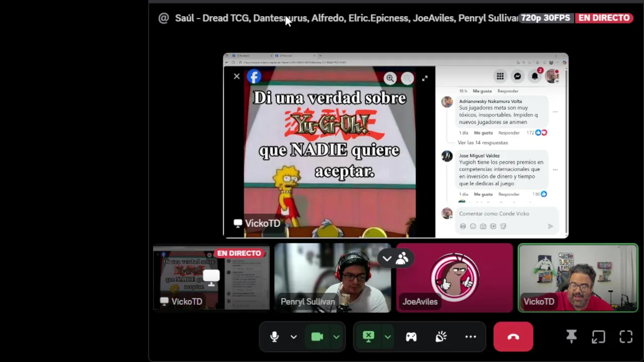View the 130 reactions on Jose Miguel's comment
The image size is (644, 362).
539,194
